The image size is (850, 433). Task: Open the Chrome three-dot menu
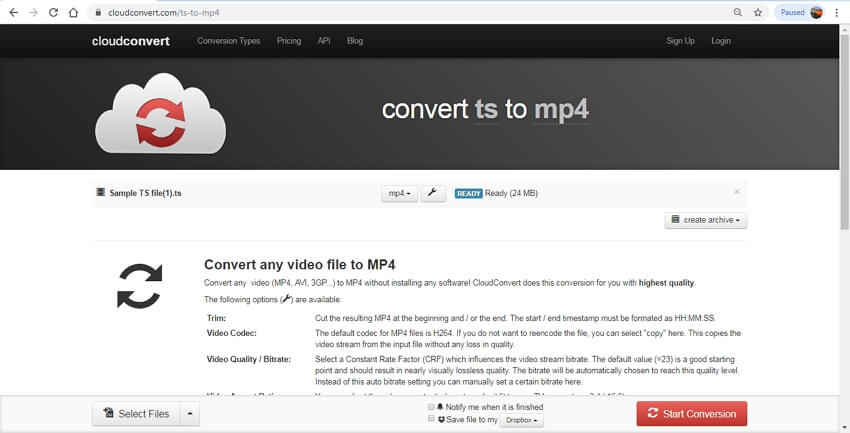[x=837, y=12]
